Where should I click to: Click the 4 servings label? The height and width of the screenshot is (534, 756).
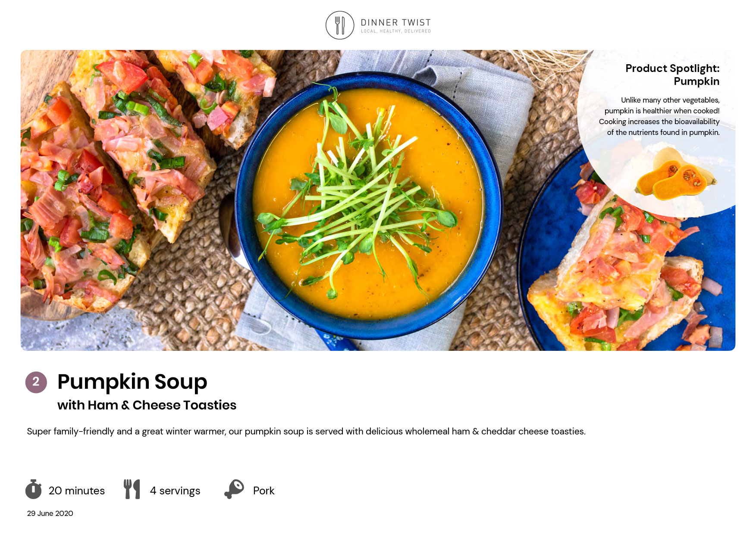tap(175, 490)
